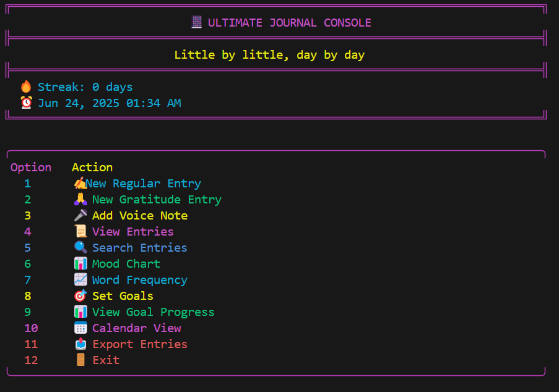The width and height of the screenshot is (559, 392).
Task: Click the Action column header
Action: pos(92,168)
